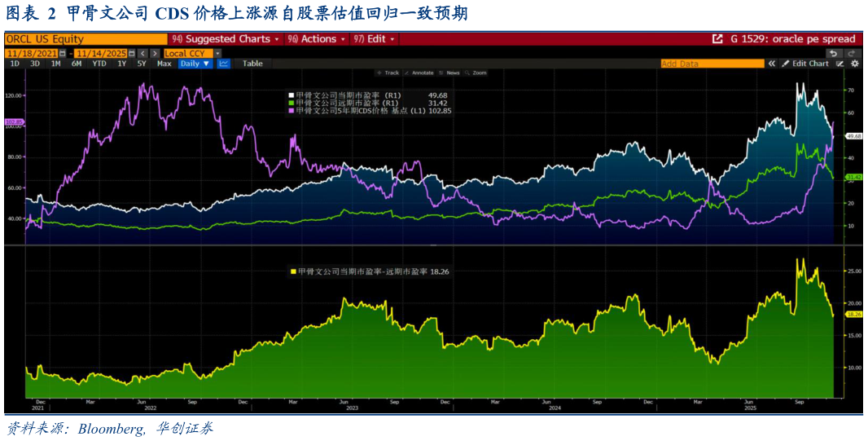Toggle purple 5年期CDS价格 legend marker
The image size is (868, 441).
click(x=292, y=110)
